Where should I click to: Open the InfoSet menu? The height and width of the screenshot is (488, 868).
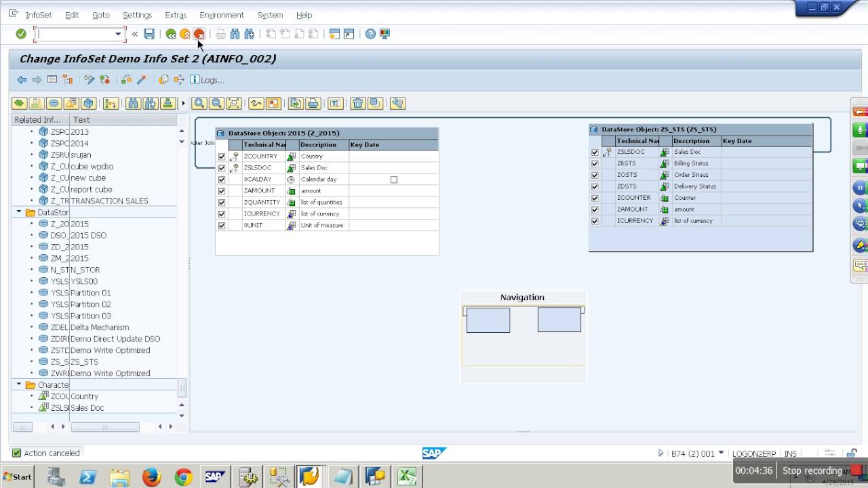pos(39,15)
